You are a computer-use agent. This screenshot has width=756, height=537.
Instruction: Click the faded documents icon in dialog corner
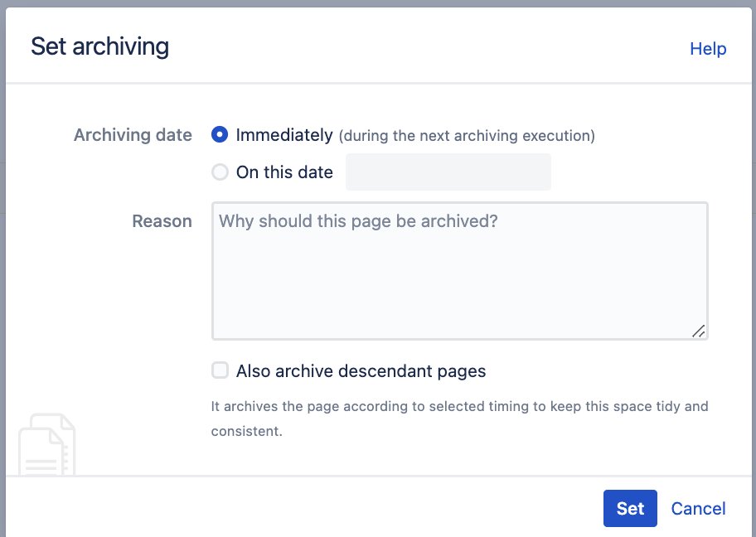pyautogui.click(x=46, y=444)
